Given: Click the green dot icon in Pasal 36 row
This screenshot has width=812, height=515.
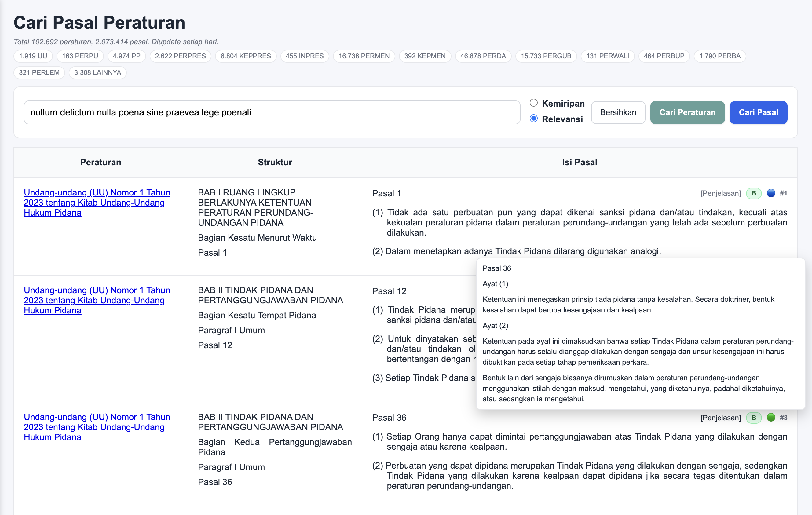Looking at the screenshot, I should pos(771,418).
